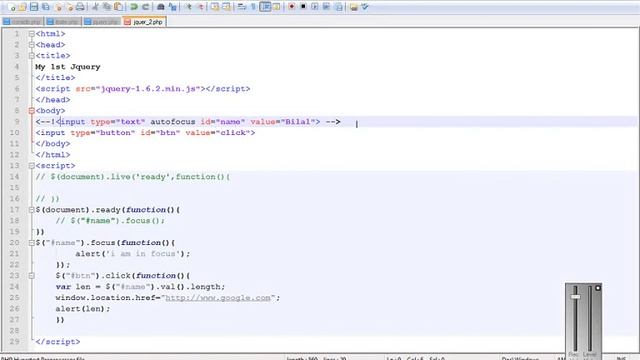Click the closing </script> tag on line 29
The width and height of the screenshot is (640, 360).
[x=58, y=342]
